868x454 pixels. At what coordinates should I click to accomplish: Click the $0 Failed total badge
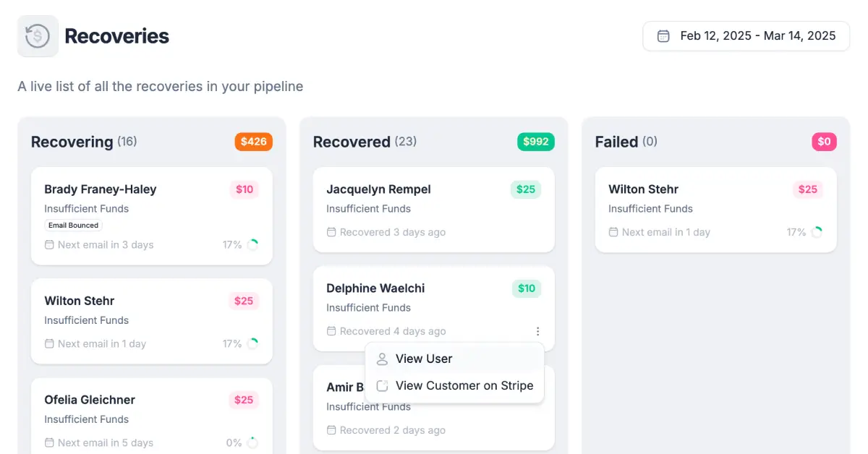[x=824, y=142]
